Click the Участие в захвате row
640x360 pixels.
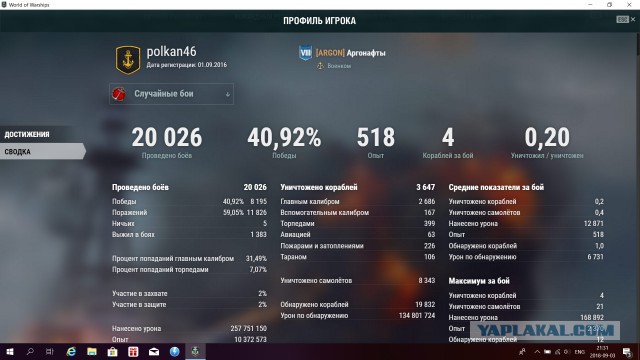(189, 293)
